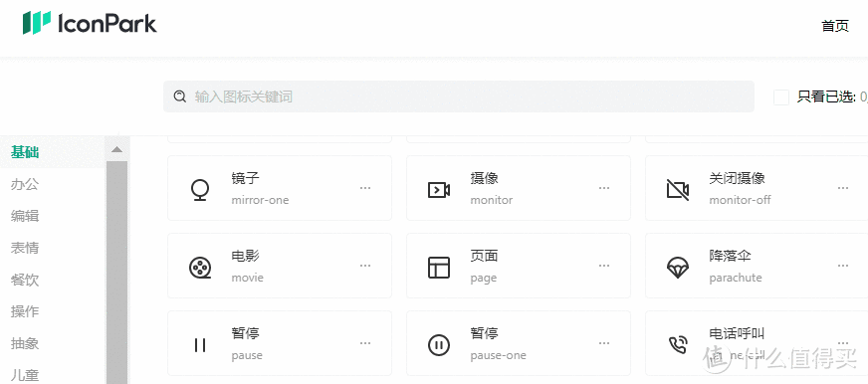Select the phone call icon
This screenshot has width=868, height=384.
(678, 345)
